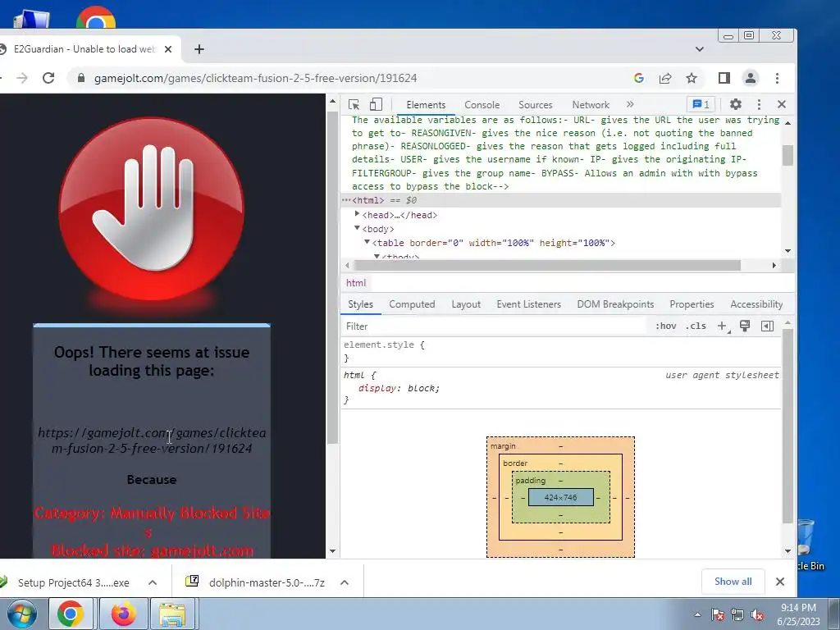Expand the head element node
The width and height of the screenshot is (840, 630).
click(357, 214)
